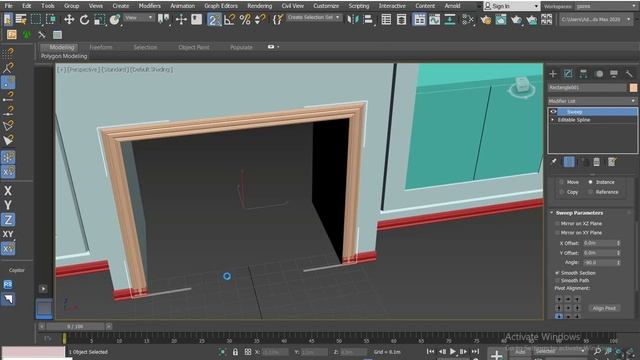
Task: Open the File menu
Action: (8, 6)
